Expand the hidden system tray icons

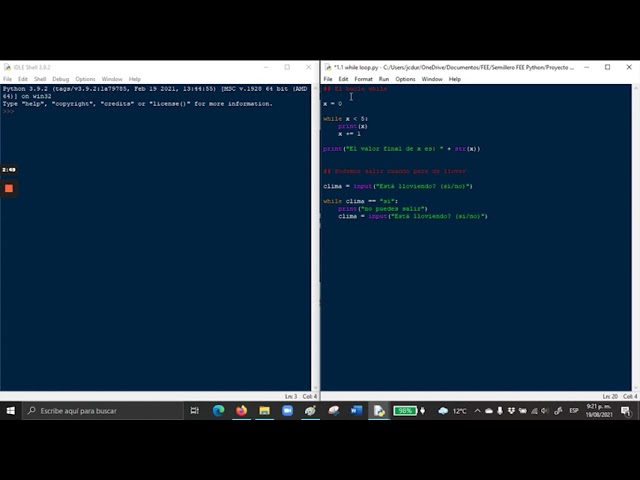(x=477, y=411)
